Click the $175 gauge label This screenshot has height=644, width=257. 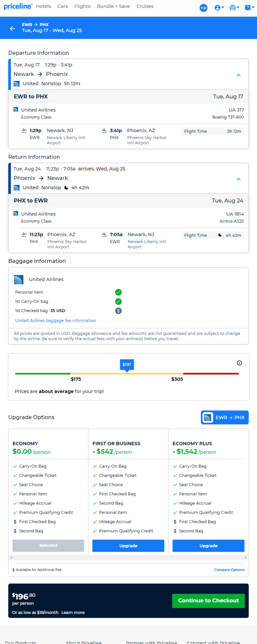[76, 379]
